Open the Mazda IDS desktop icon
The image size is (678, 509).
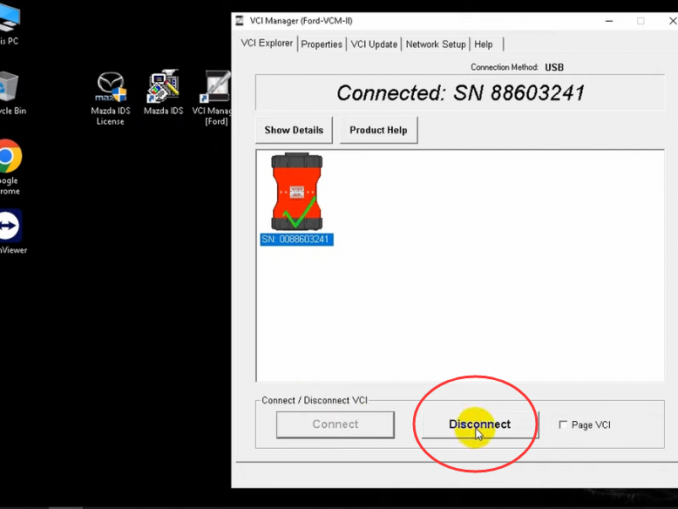pyautogui.click(x=163, y=93)
